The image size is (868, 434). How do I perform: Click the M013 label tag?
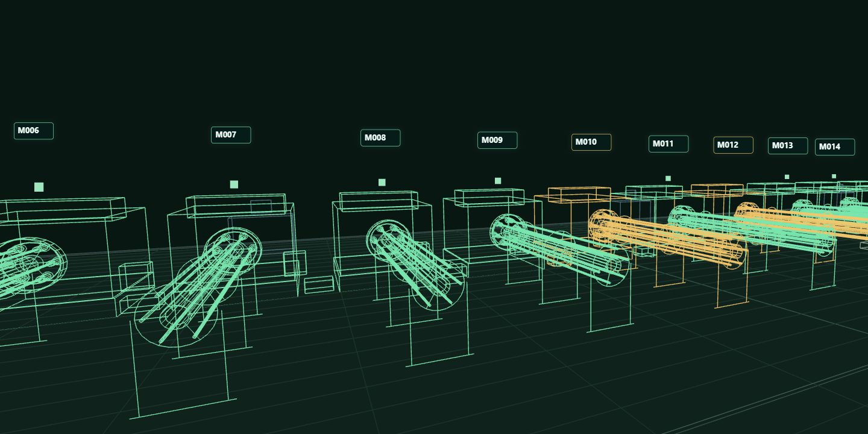pos(788,146)
